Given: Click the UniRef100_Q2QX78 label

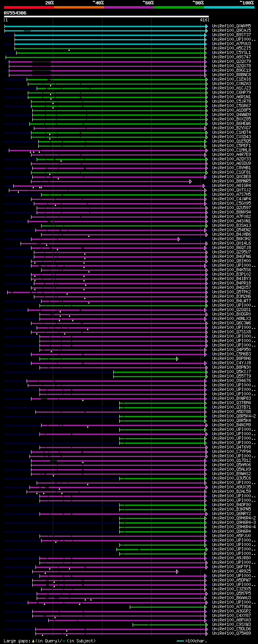Looking at the screenshot, I should tap(231, 66).
